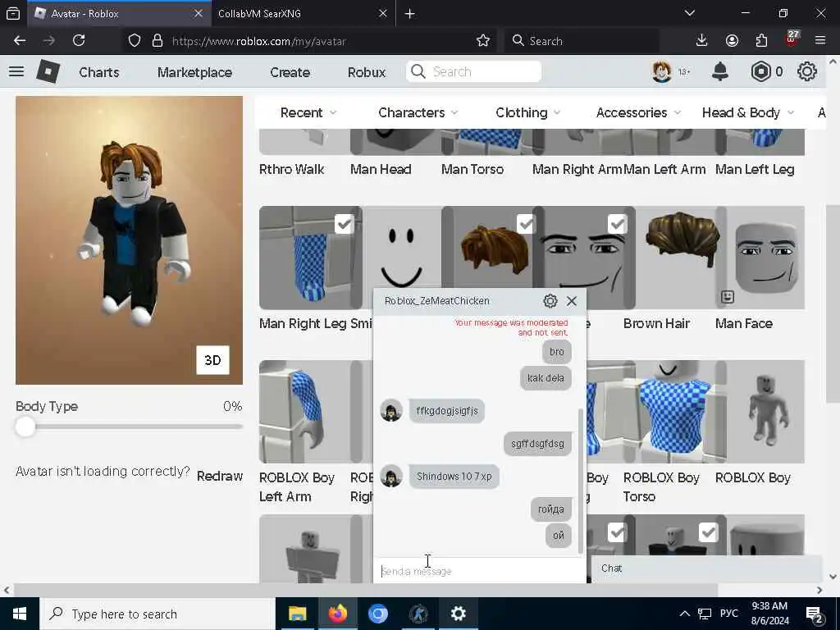The height and width of the screenshot is (630, 840).
Task: Open the Marketplace page
Action: pos(194,72)
